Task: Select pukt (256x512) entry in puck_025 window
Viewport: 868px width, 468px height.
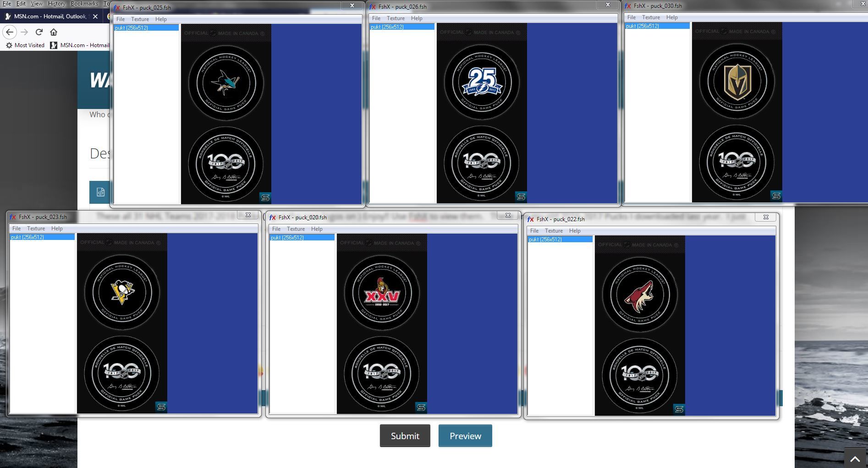Action: (146, 28)
